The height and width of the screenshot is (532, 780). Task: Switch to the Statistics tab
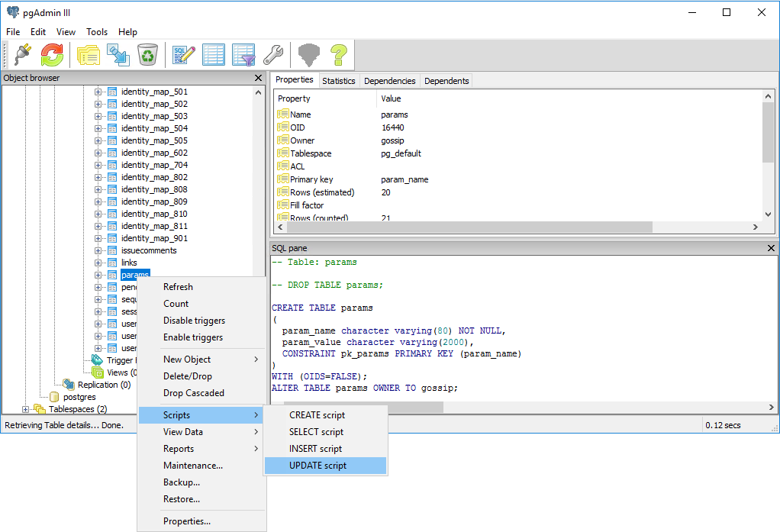(339, 80)
